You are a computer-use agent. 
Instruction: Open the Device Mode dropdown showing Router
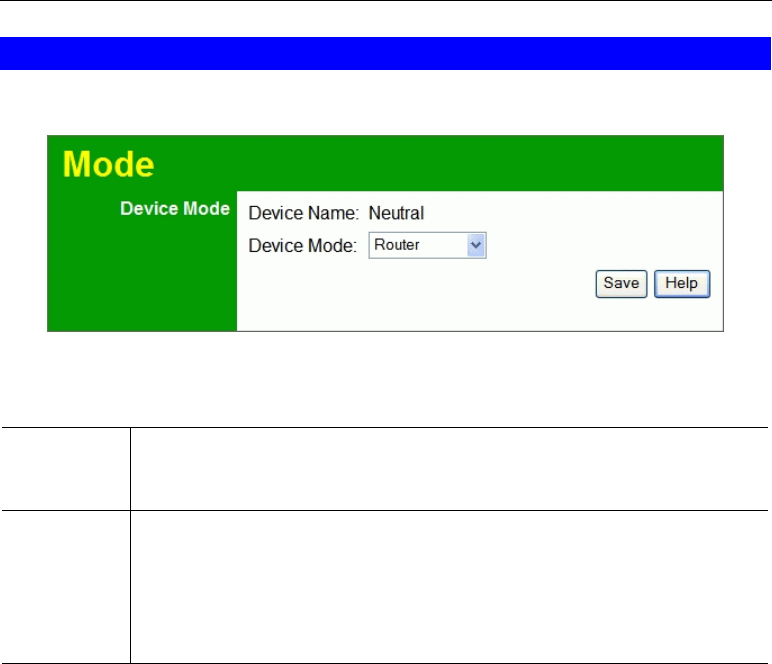point(427,245)
